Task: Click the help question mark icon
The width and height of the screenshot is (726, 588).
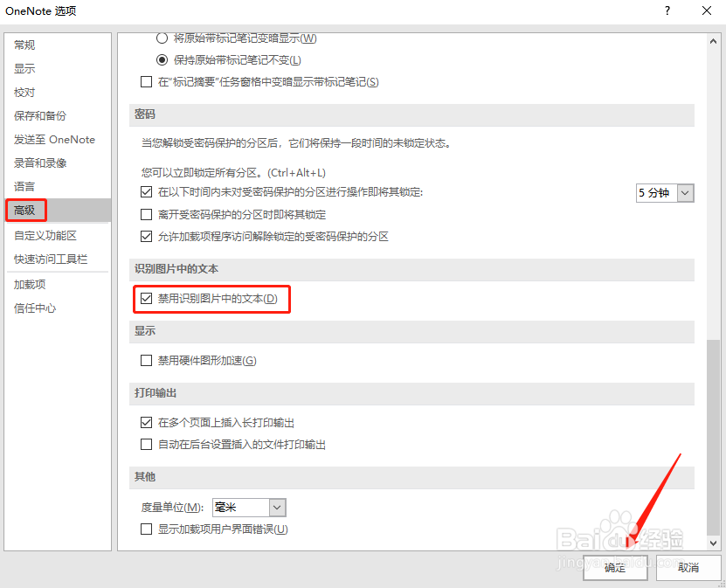Action: coord(667,10)
